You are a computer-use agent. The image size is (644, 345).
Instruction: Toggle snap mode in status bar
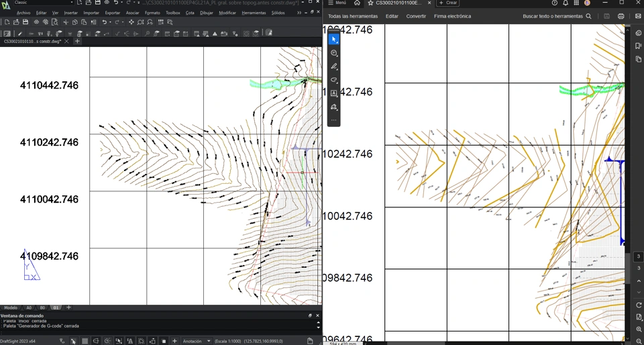pos(73,341)
